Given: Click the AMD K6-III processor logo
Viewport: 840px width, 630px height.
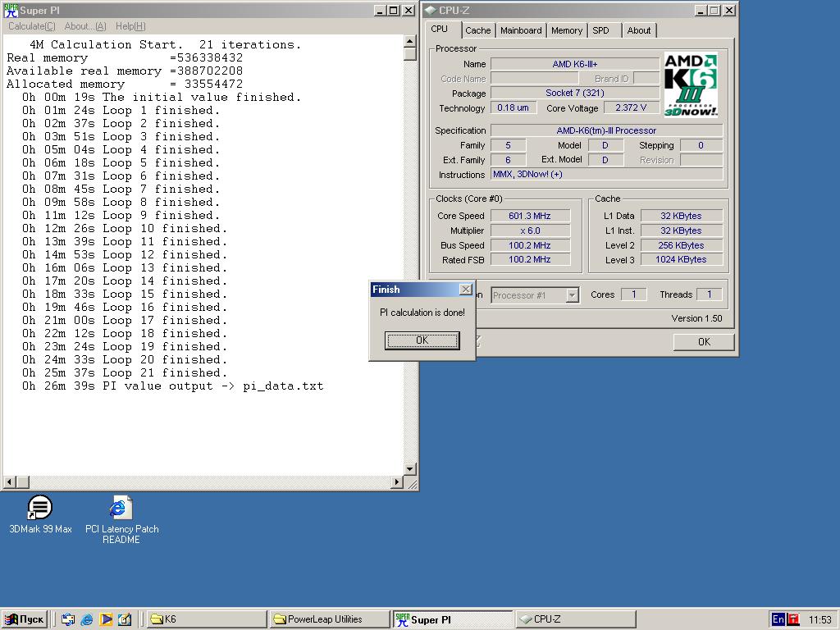Looking at the screenshot, I should tap(691, 85).
